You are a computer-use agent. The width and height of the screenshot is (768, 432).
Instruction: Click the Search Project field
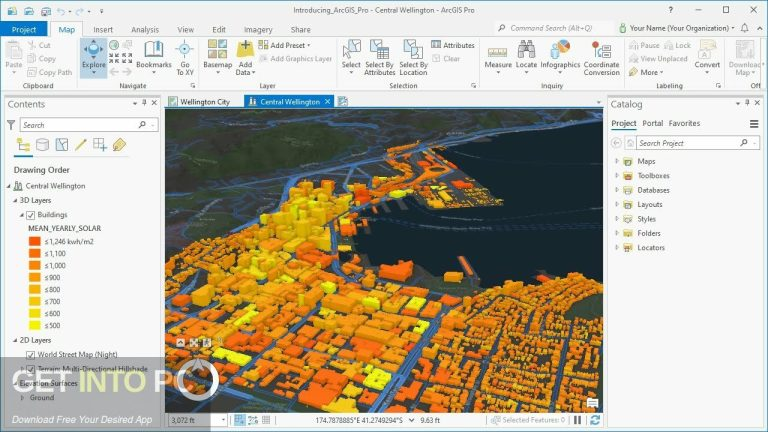(x=697, y=143)
